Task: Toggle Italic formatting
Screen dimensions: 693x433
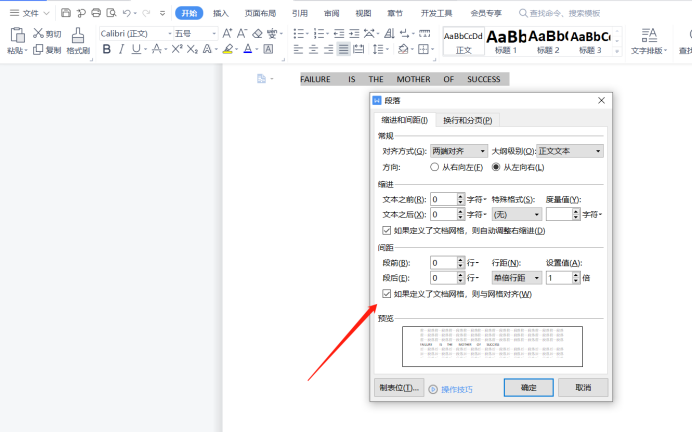Action: tap(121, 49)
